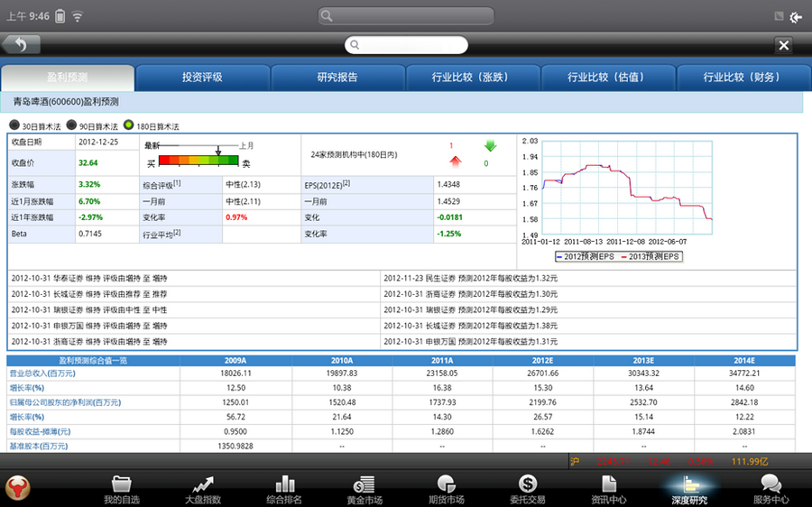
Task: Select the 90日算术法 radio button
Action: [x=71, y=124]
